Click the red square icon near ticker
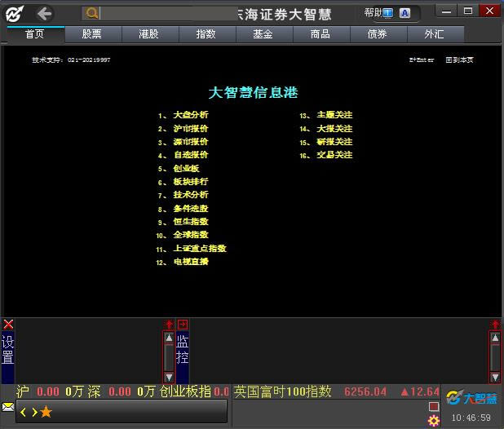Screen dimensions: 504x429 [x=434, y=407]
